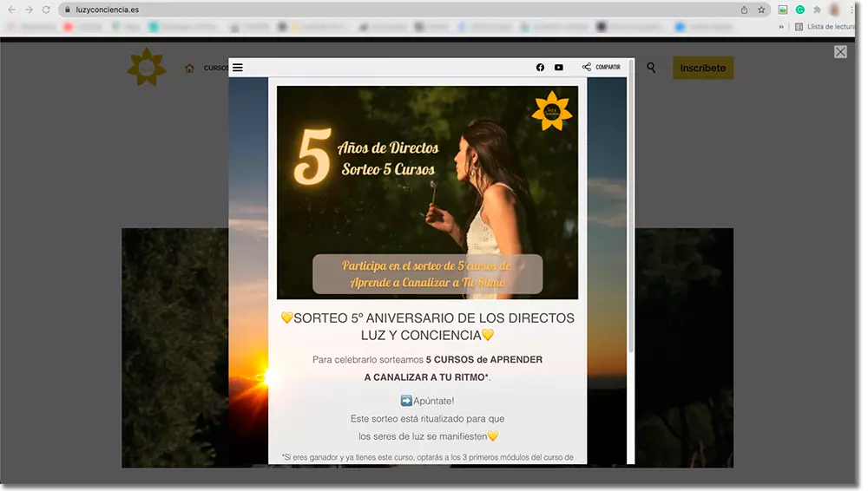Open the YouTube icon in popup header

pyautogui.click(x=559, y=68)
